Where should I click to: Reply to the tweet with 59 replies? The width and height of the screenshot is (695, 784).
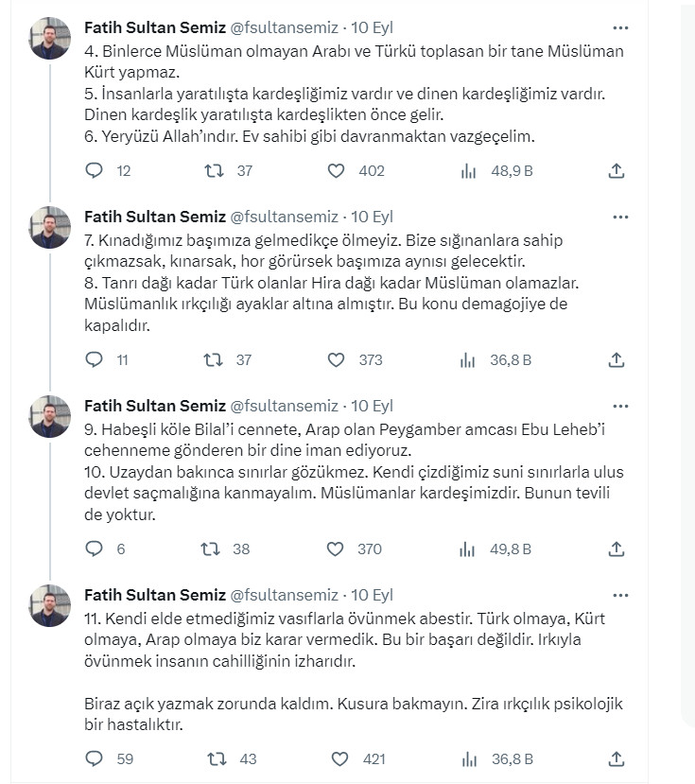tap(94, 758)
